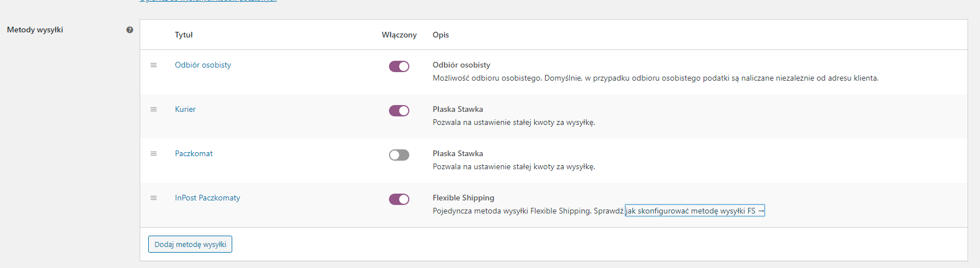Viewport: 980px width, 268px height.
Task: Turn off the Kurier shipping method switch
Action: [x=399, y=111]
